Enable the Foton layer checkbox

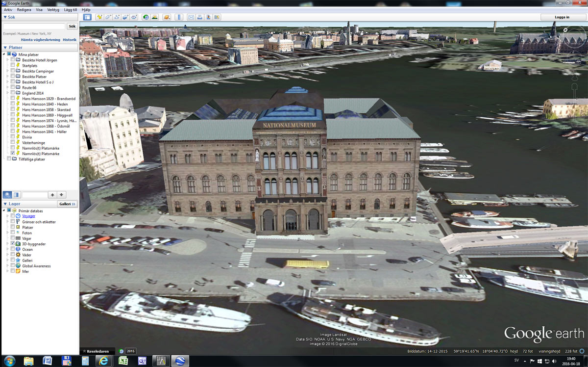(x=13, y=233)
